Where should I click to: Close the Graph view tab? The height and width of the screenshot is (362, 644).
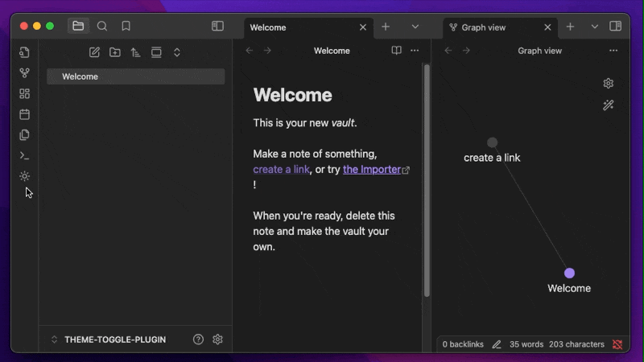coord(547,27)
